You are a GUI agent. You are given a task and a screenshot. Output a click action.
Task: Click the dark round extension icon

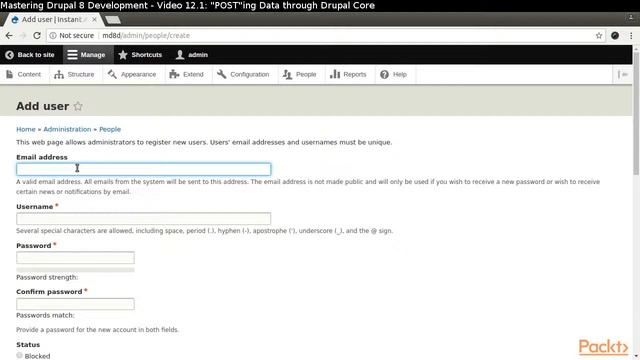point(615,36)
